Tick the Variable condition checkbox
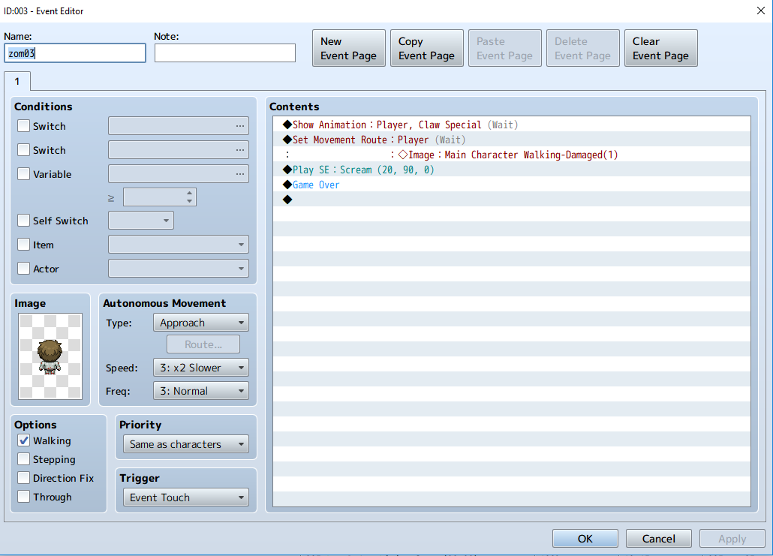Viewport: 773px width, 556px height. [x=23, y=174]
